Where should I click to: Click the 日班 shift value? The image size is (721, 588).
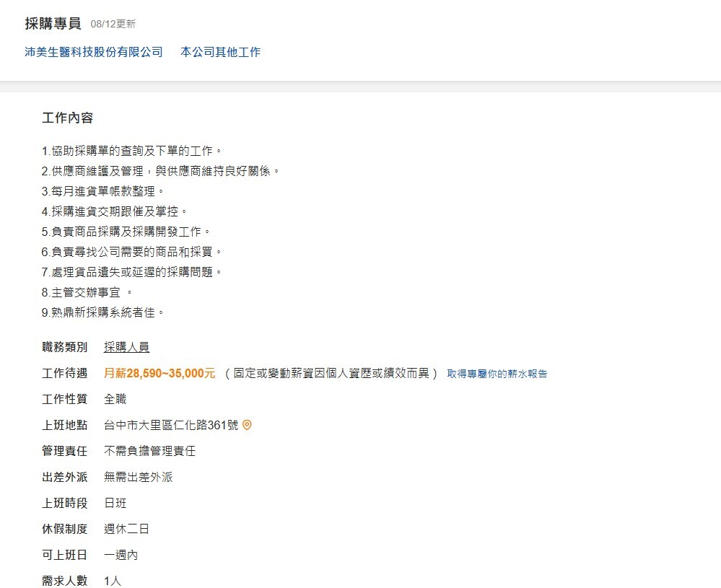click(x=115, y=503)
